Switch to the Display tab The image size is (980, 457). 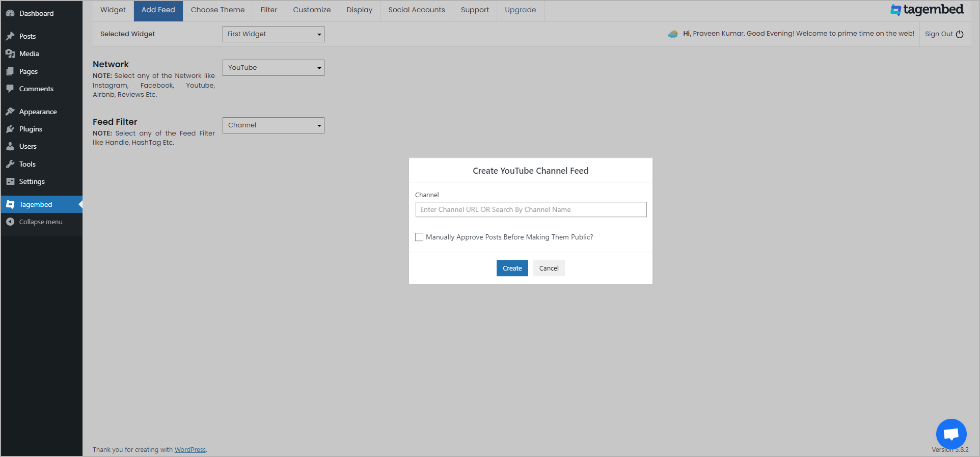pyautogui.click(x=360, y=10)
